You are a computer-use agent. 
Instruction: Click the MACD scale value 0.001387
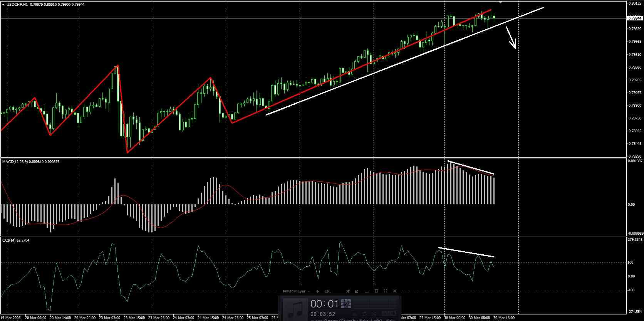(635, 161)
